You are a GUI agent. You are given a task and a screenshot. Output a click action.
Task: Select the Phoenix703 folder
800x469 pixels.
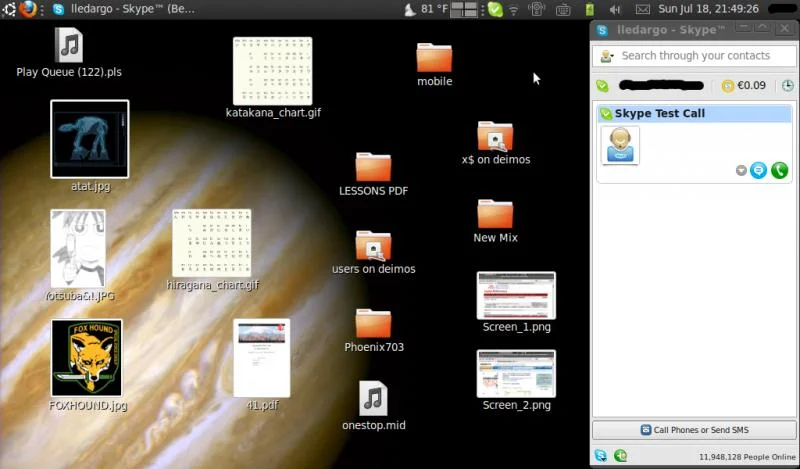pyautogui.click(x=373, y=331)
